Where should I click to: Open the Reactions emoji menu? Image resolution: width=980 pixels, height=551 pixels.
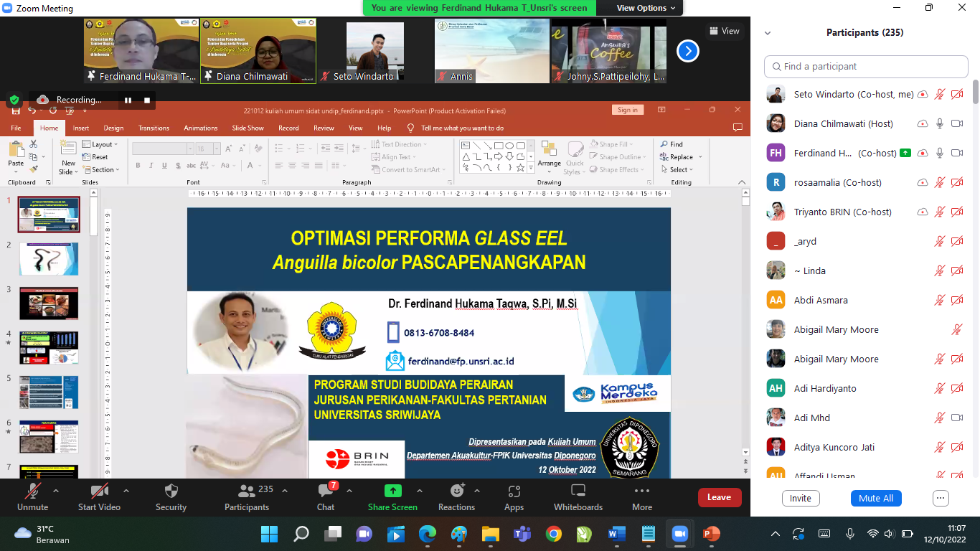(x=456, y=492)
